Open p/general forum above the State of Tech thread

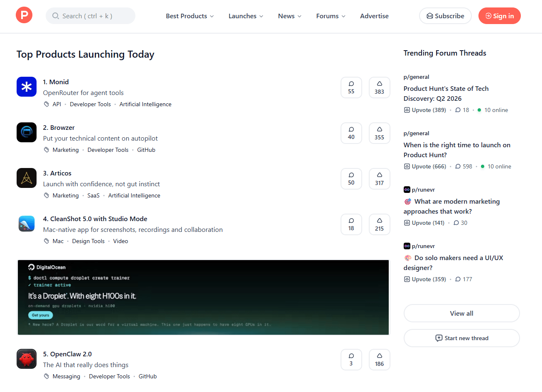pos(417,77)
